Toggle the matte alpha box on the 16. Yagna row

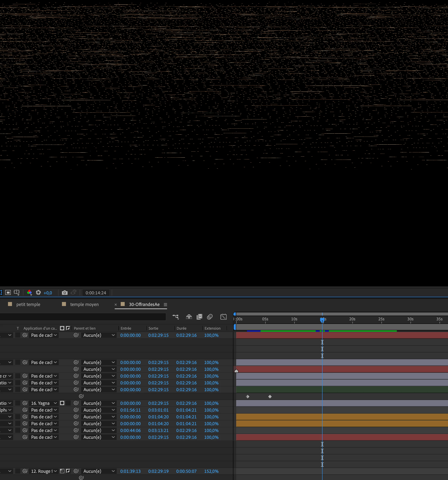tap(62, 403)
